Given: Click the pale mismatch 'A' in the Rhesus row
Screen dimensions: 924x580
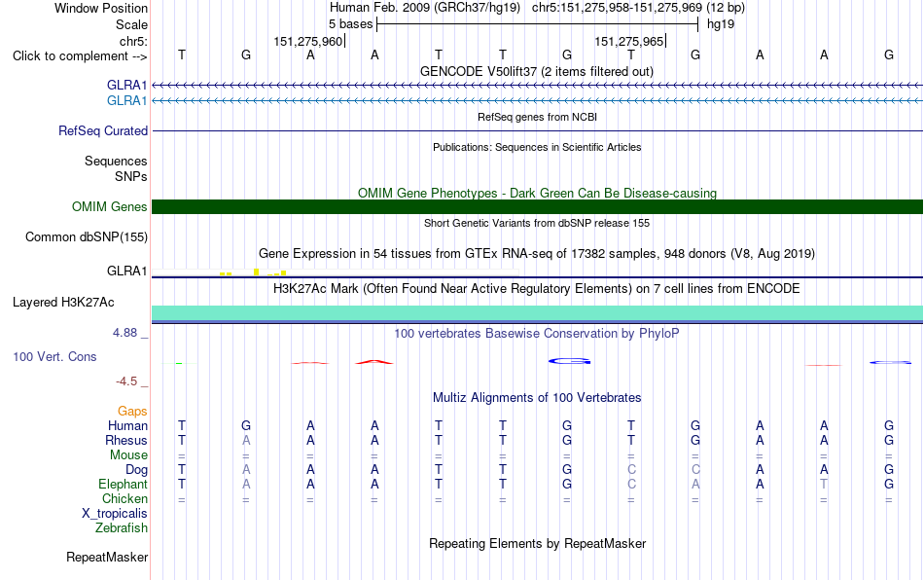Looking at the screenshot, I should click(x=246, y=440).
